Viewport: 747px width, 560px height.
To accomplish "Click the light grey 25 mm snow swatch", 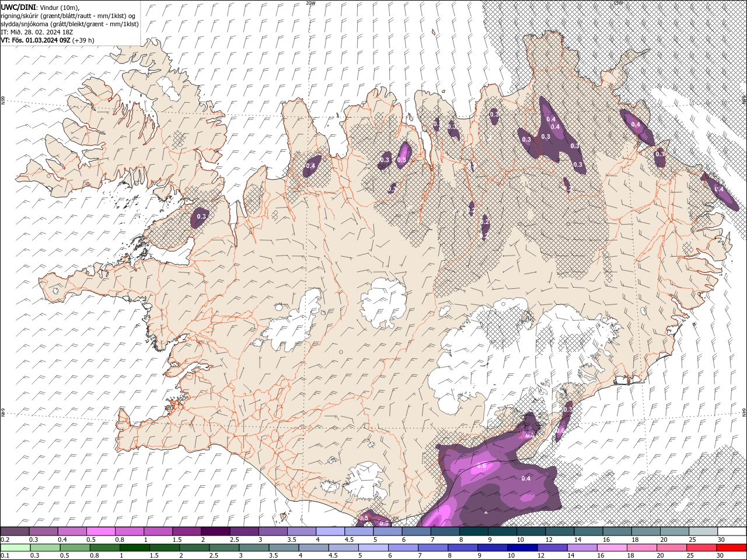I will point(703,531).
